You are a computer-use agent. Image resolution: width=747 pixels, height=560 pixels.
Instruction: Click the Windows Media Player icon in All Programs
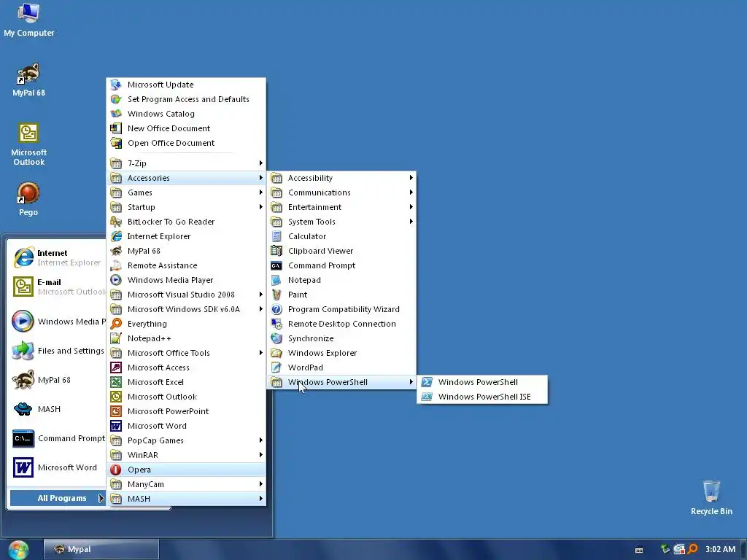tap(116, 280)
